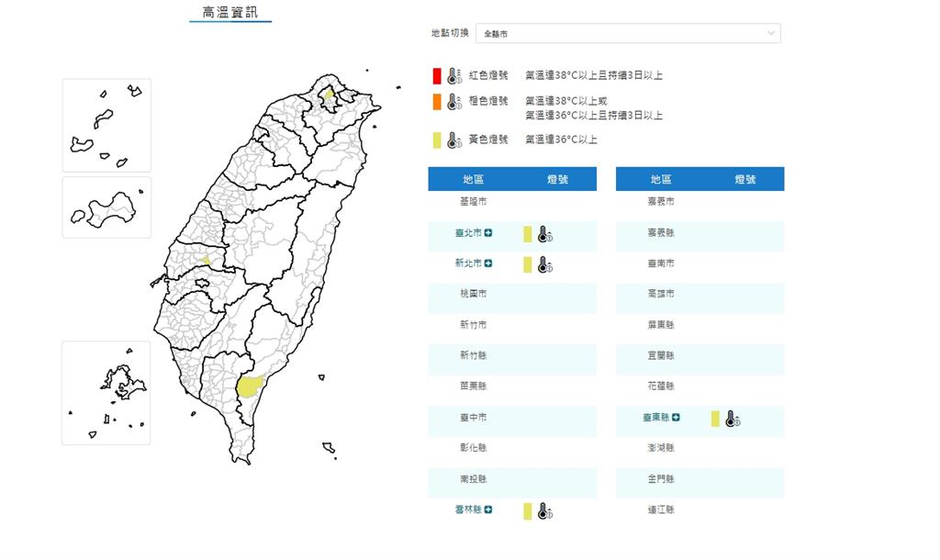Click the yellow highlighted area in Taitung on map
Image resolution: width=940 pixels, height=560 pixels.
click(x=250, y=386)
